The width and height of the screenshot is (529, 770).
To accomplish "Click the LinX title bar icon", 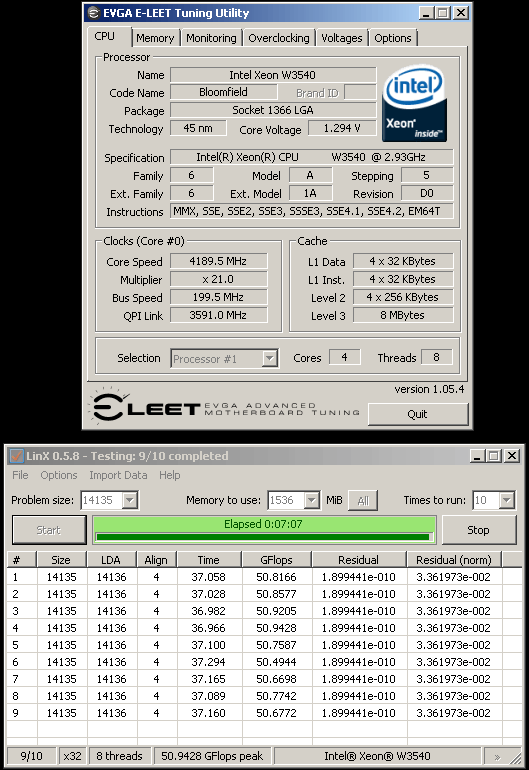I will tap(17, 456).
